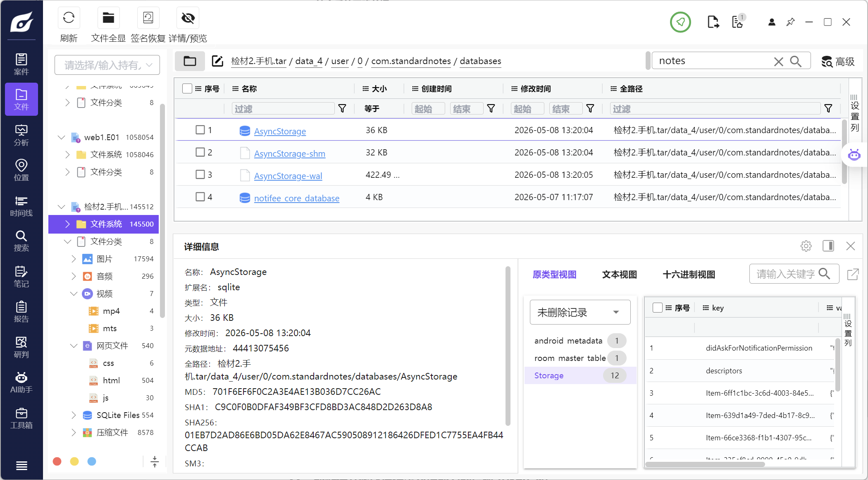This screenshot has width=868, height=480.
Task: Toggle the 详情/预览 eye icon
Action: 188,18
